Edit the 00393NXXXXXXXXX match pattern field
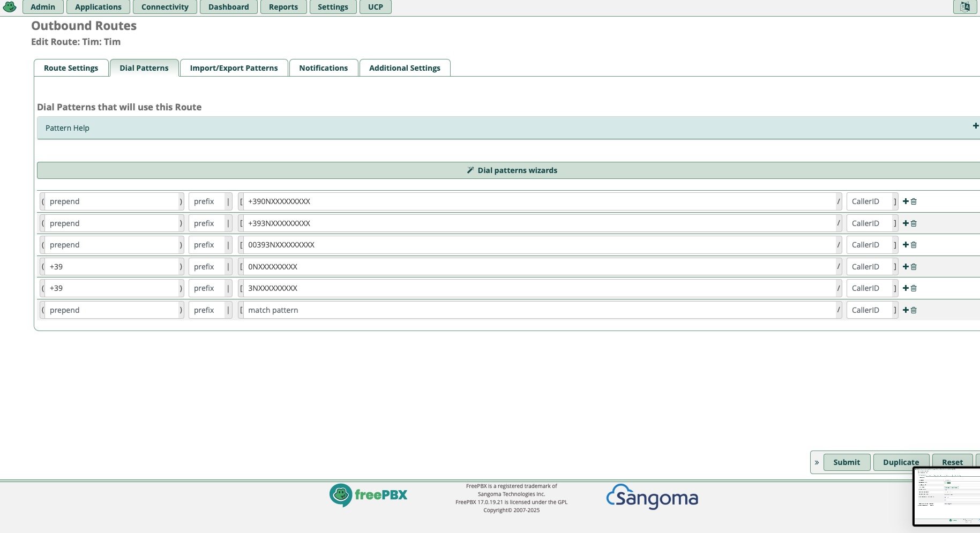The height and width of the screenshot is (533, 980). coord(540,245)
